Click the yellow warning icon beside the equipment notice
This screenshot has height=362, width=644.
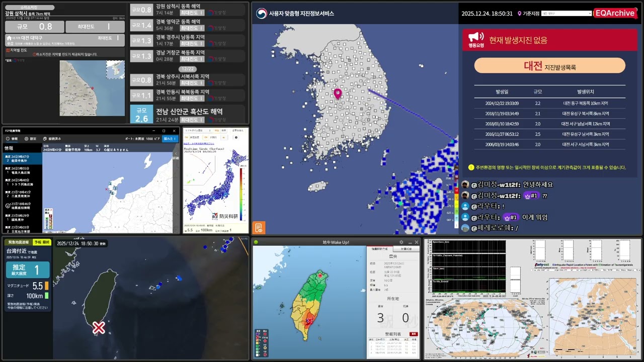[x=471, y=167]
